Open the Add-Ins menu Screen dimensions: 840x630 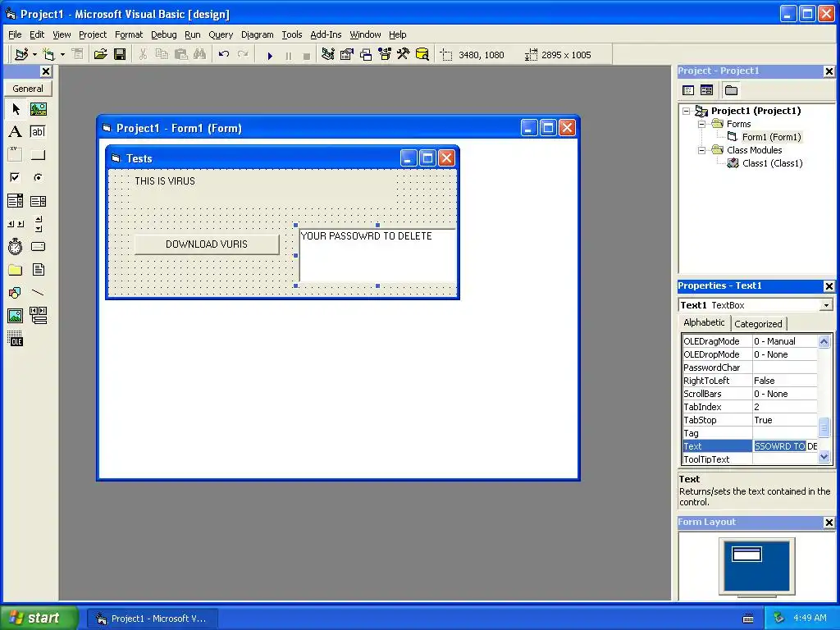(326, 34)
